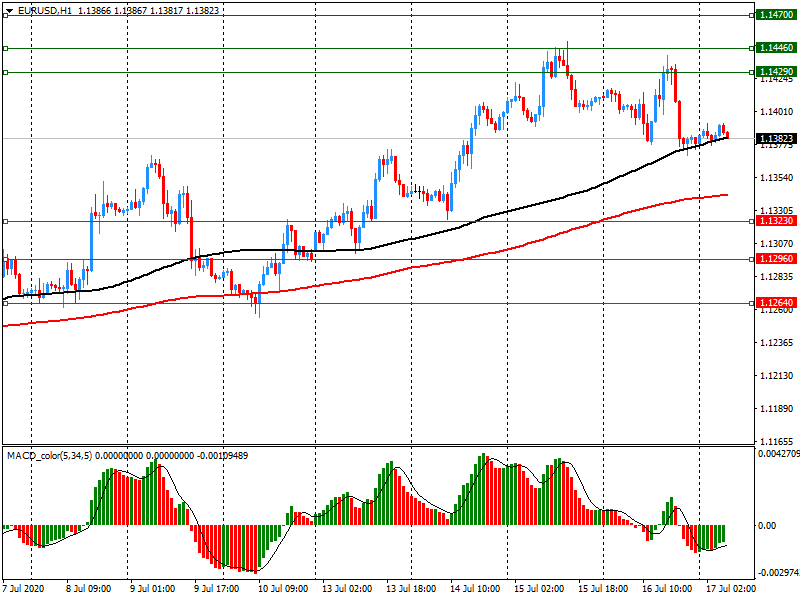
Task: Select the 1.14700 green level label
Action: coord(776,15)
